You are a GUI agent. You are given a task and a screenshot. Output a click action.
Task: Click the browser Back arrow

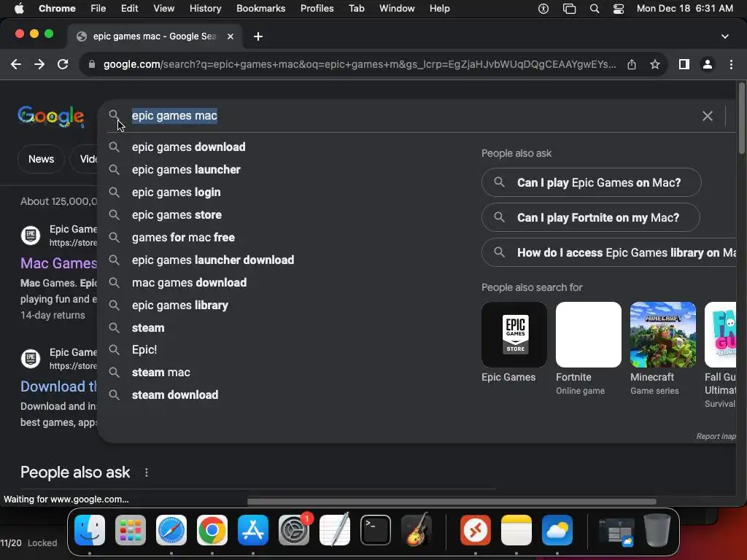(16, 64)
